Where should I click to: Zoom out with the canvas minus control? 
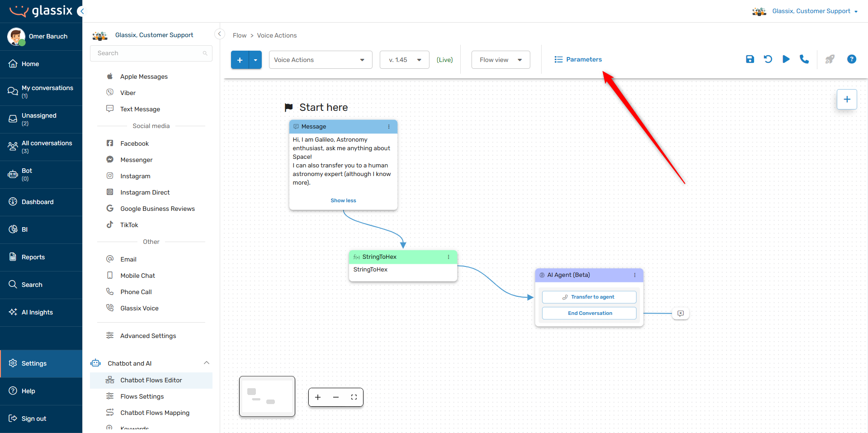(x=336, y=397)
